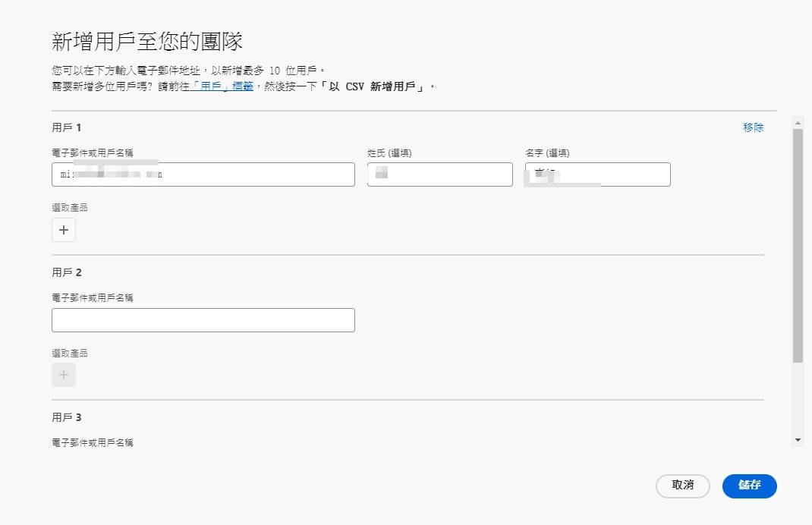Select the 用戶 2 section heading
This screenshot has width=812, height=525.
[66, 272]
